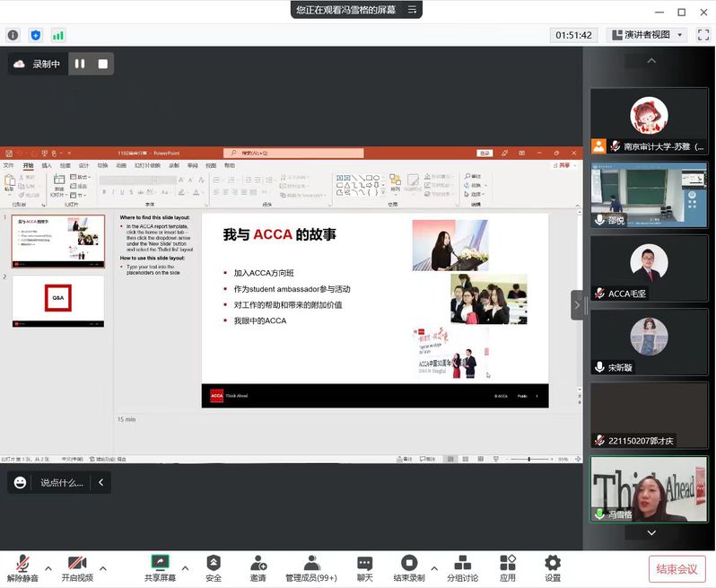Viewport: 716px width, 588px height.
Task: Click the emoji reaction smiley icon
Action: pyautogui.click(x=20, y=482)
